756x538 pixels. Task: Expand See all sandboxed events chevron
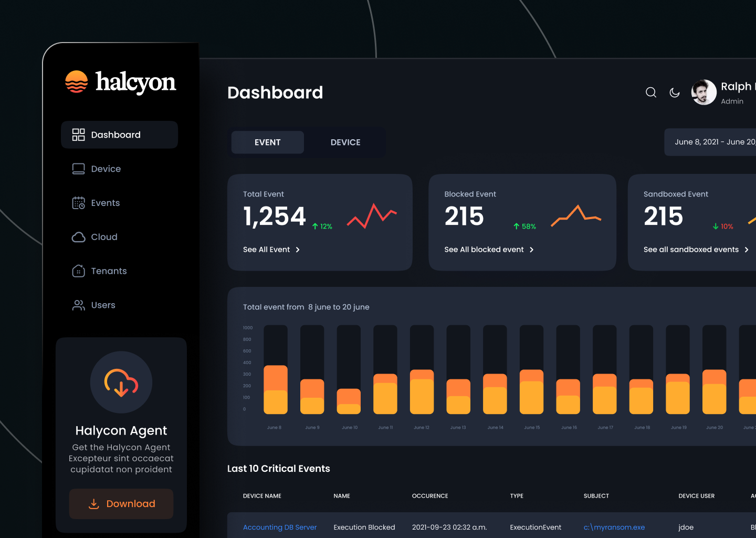point(748,250)
